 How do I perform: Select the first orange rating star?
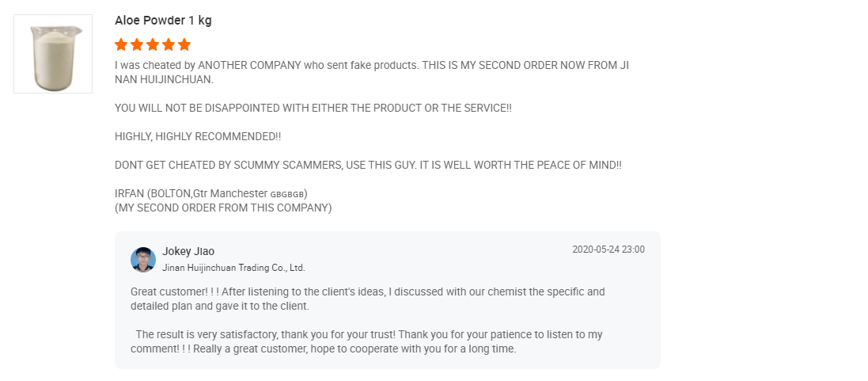tap(121, 44)
